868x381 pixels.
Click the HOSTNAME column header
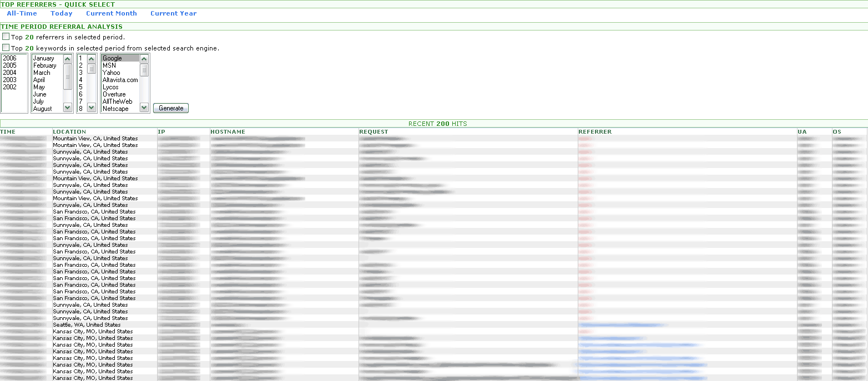(228, 132)
